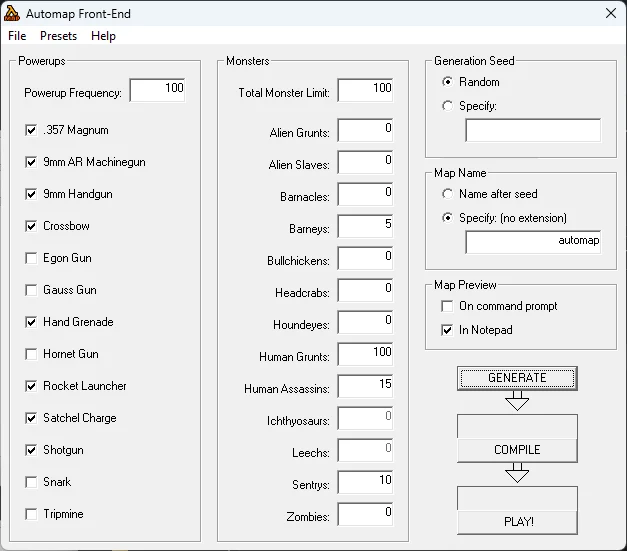Select Specify (no extension) map name option
627x551 pixels.
447,218
